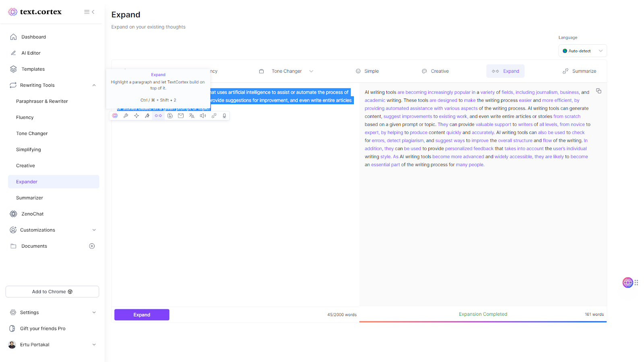This screenshot has height=362, width=644.
Task: Open the Simplifying tool
Action: [x=29, y=150]
